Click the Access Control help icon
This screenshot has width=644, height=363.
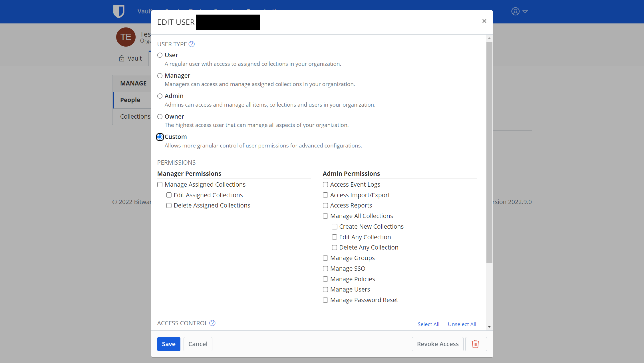pyautogui.click(x=212, y=323)
